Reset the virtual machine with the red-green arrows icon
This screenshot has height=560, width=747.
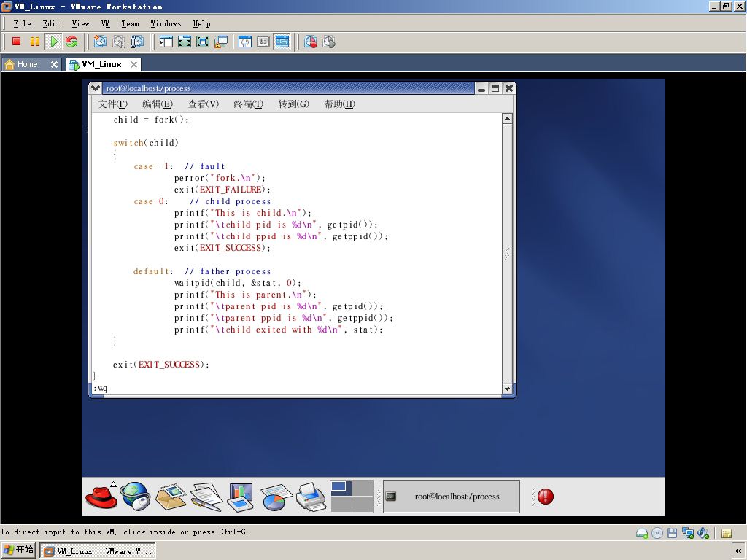(x=71, y=42)
